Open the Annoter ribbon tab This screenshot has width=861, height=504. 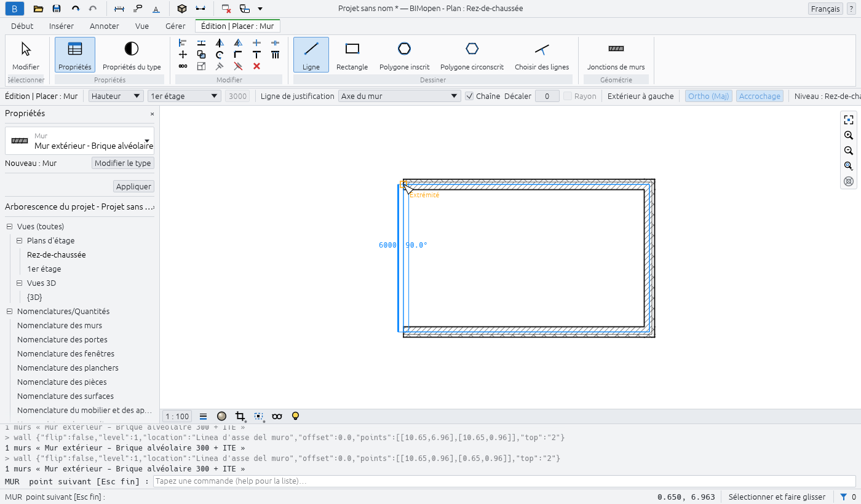[x=105, y=26]
